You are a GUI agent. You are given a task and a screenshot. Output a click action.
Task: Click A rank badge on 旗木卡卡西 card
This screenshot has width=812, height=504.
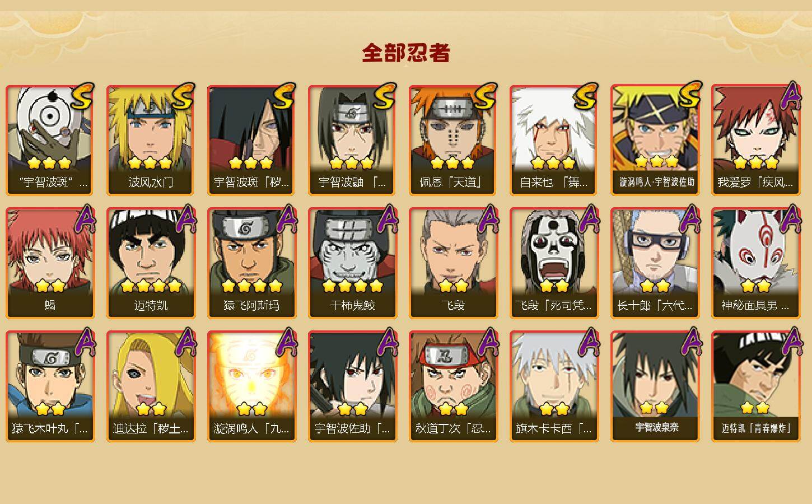588,342
